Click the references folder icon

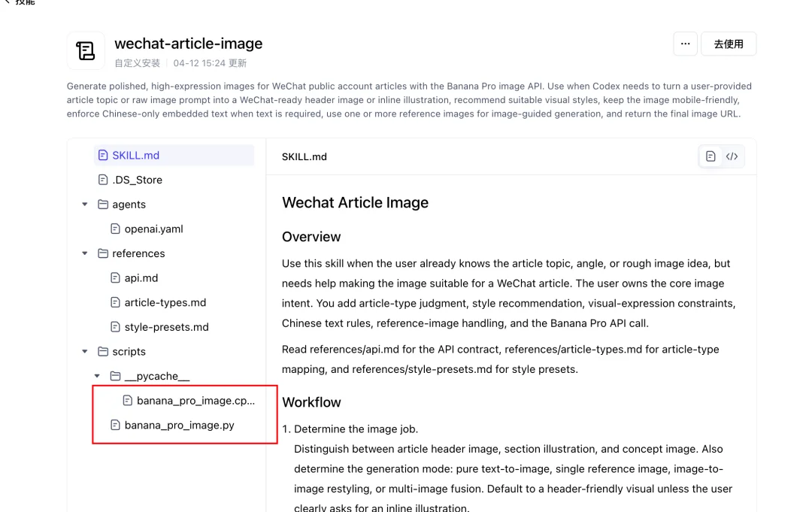pyautogui.click(x=103, y=253)
